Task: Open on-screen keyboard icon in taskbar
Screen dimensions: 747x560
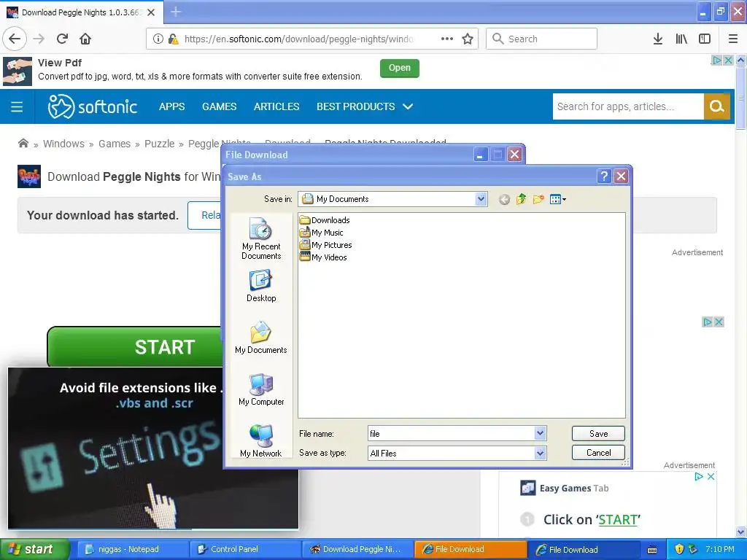Action: coord(652,550)
